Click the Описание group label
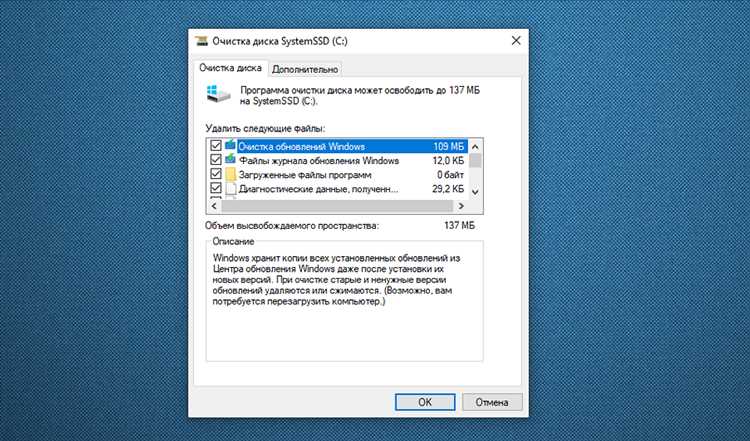 [233, 242]
